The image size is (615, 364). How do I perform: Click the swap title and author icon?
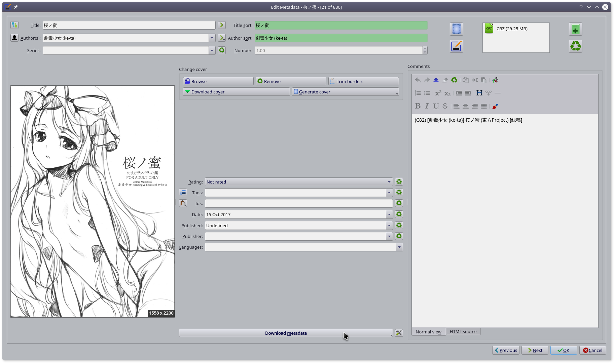(x=14, y=25)
